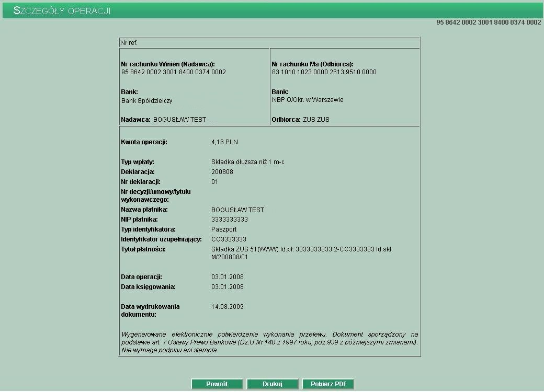Click 'Data wydrukowania dokumentu:' label
This screenshot has height=392, width=544.
point(150,310)
